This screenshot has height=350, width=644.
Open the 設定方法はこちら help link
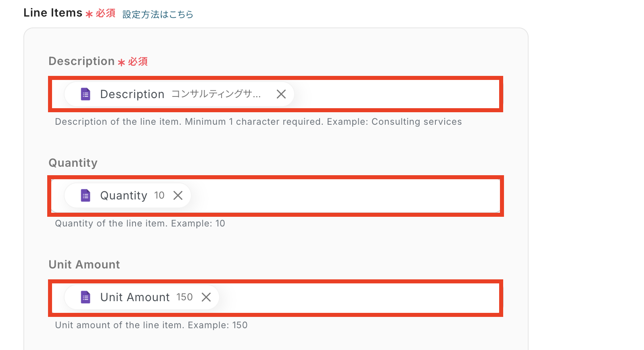tap(158, 15)
